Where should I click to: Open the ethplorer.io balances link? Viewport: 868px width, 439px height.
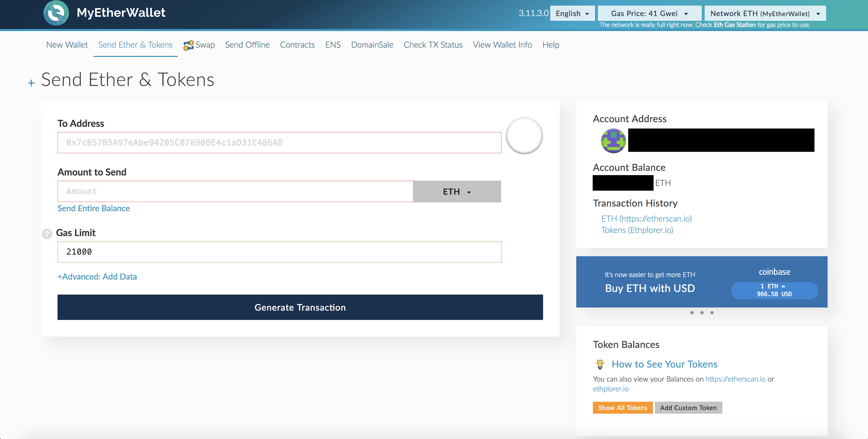610,389
